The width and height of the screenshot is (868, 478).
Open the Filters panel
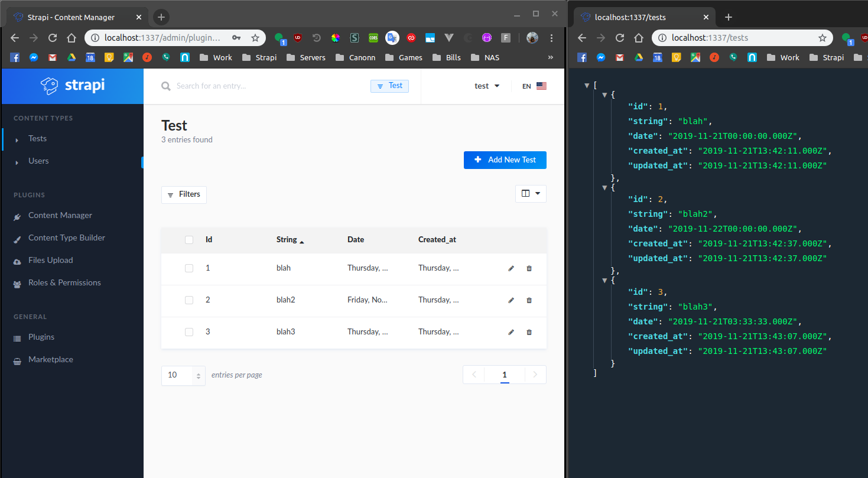[184, 194]
